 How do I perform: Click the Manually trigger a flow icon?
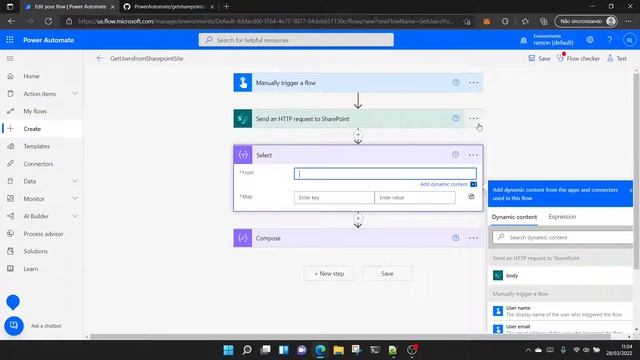pyautogui.click(x=243, y=83)
